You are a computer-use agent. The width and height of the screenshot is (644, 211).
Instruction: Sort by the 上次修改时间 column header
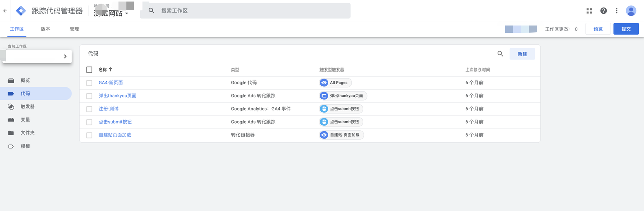pyautogui.click(x=477, y=69)
